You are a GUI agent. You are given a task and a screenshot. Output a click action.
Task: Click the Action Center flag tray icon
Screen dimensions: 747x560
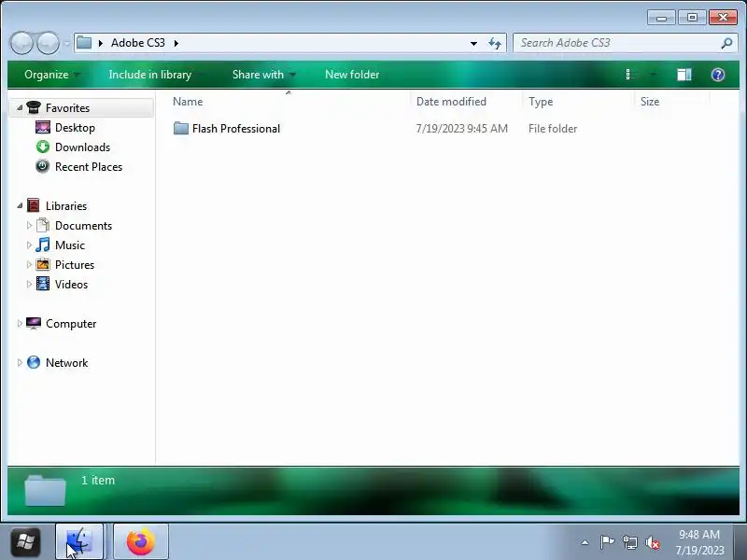607,542
